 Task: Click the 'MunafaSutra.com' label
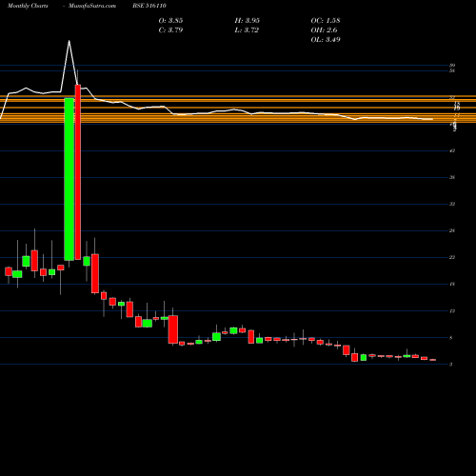pyautogui.click(x=92, y=6)
